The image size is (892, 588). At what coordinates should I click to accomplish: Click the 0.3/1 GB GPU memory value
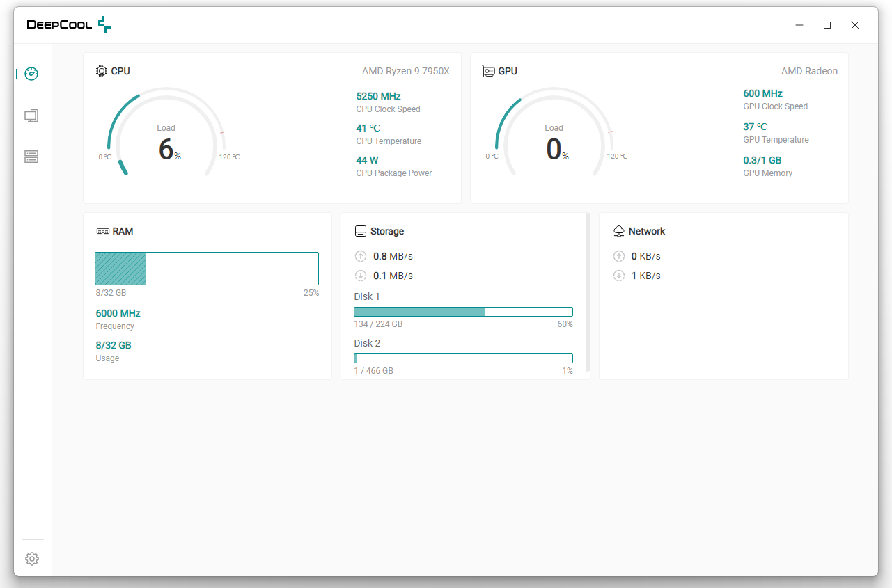coord(762,160)
